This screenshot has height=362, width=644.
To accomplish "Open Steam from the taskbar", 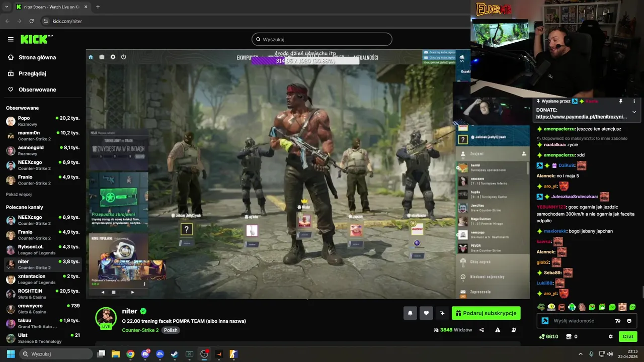I will pos(175,354).
